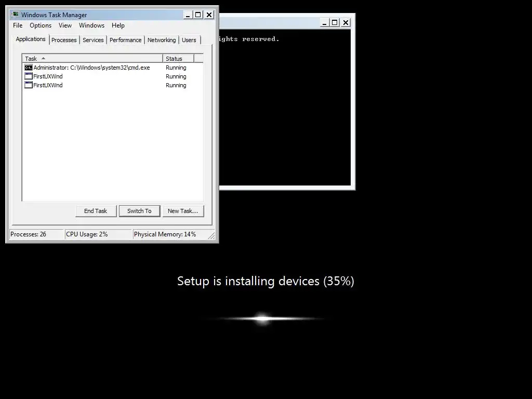Viewport: 532px width, 399px height.
Task: Sort tasks by the Status column header
Action: point(178,58)
